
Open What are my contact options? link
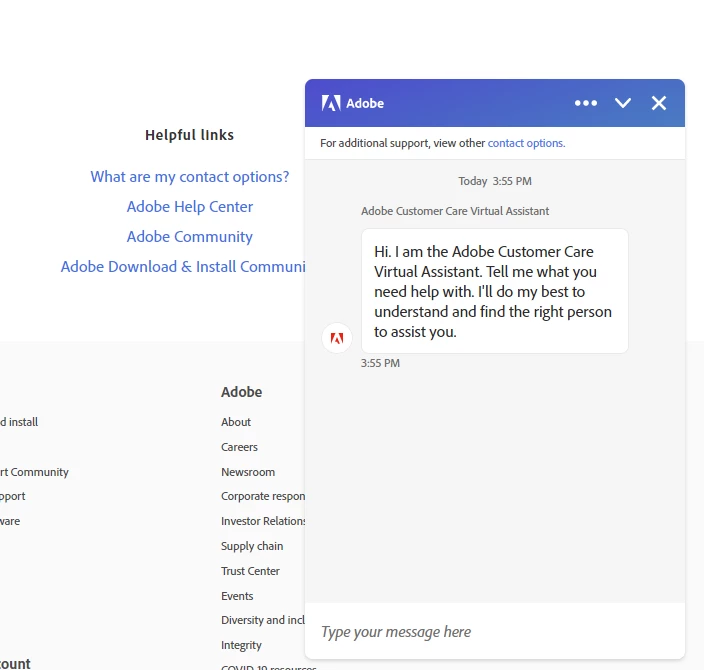point(189,176)
